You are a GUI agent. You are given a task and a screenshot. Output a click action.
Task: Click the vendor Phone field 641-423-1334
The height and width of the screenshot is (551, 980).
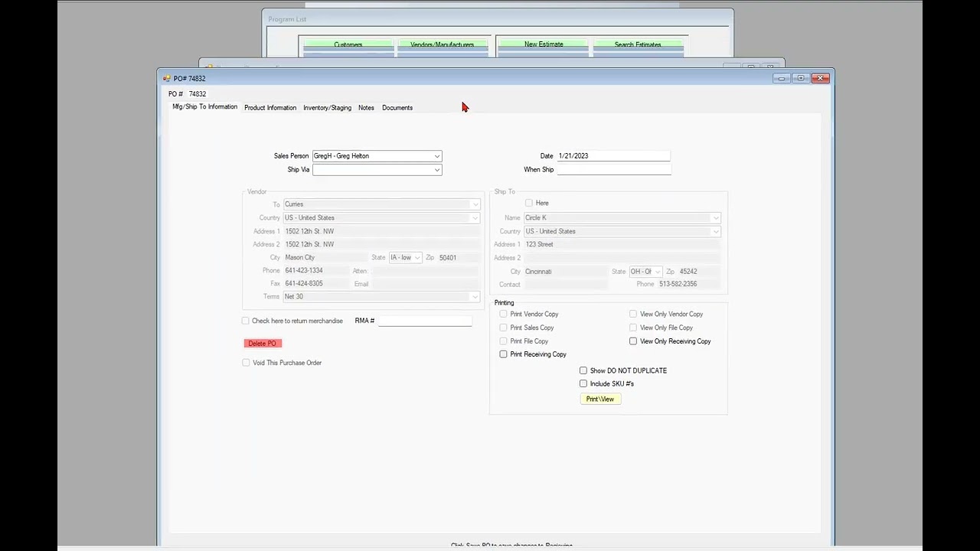point(316,271)
